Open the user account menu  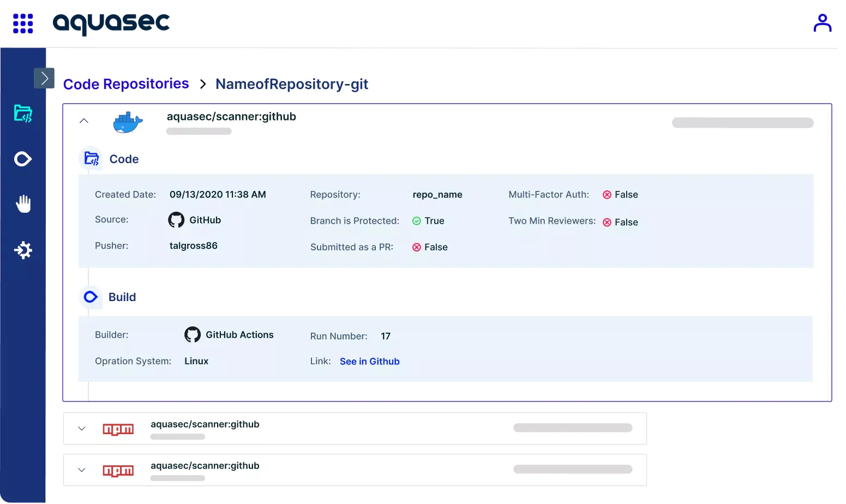[x=822, y=23]
